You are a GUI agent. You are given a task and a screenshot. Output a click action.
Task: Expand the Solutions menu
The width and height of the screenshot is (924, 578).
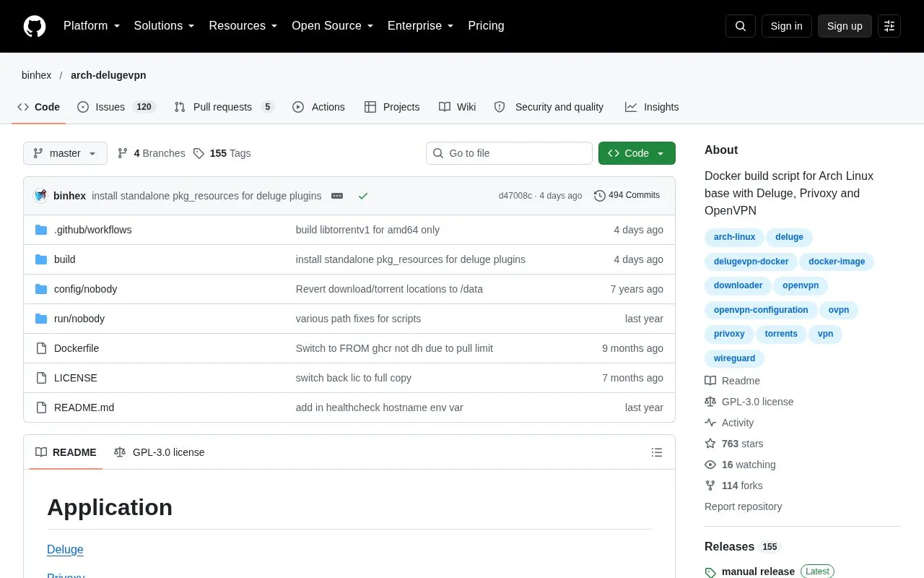165,26
